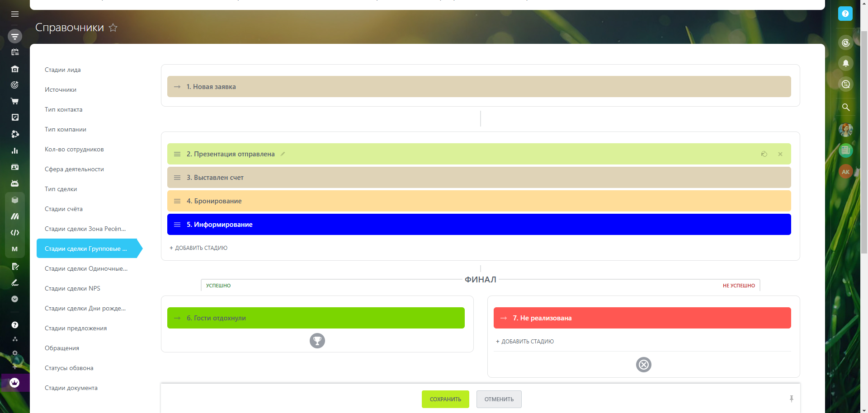Screen dimensions: 868x413
Task: Click the CRM funnel icon in sidebar
Action: click(15, 36)
